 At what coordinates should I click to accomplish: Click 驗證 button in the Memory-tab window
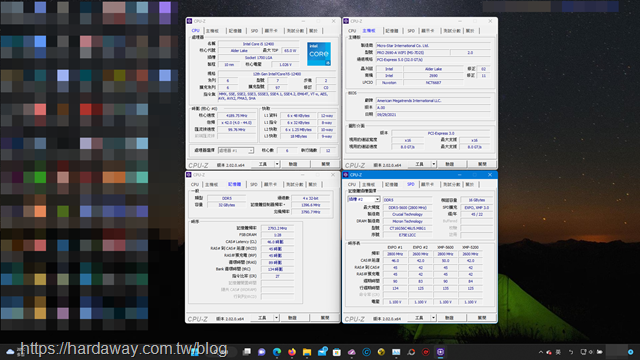click(293, 318)
